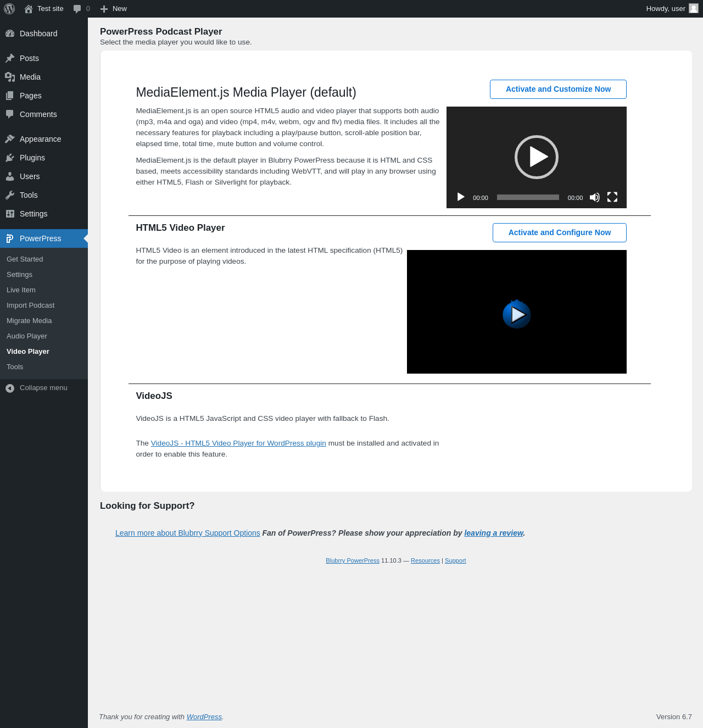Screen dimensions: 703x728
Task: Click the MediaElement progress bar
Action: click(x=528, y=197)
